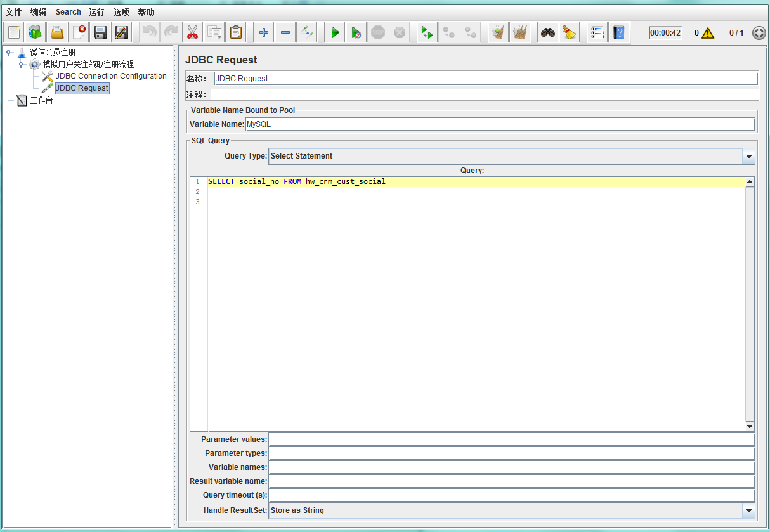
Task: Click the 注释 comments field
Action: (x=485, y=94)
